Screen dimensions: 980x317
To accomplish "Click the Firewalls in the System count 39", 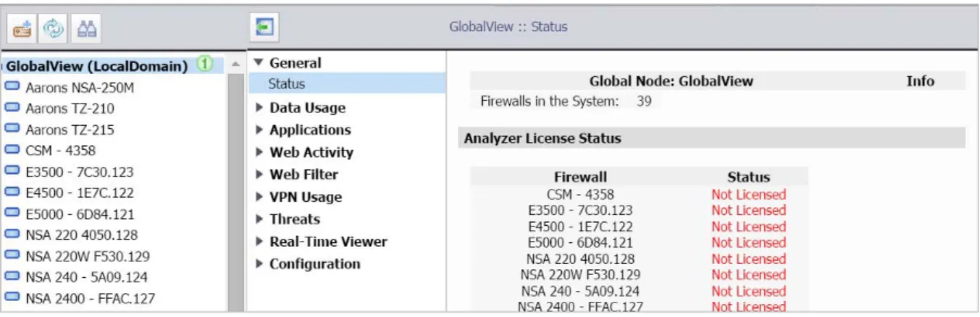I will pyautogui.click(x=644, y=101).
